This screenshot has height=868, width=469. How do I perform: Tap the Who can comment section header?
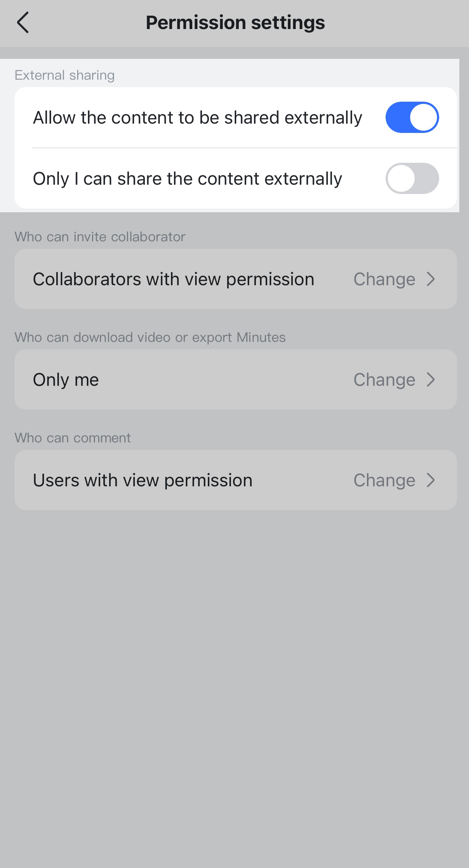(73, 438)
